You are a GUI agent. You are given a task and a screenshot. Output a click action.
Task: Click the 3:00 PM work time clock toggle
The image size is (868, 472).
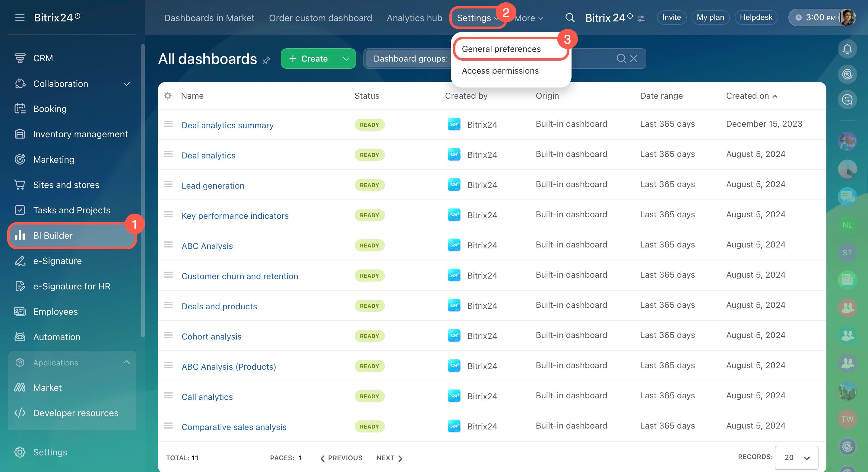(x=816, y=18)
